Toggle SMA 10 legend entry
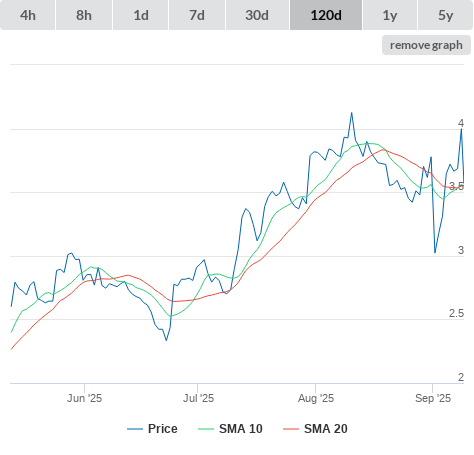This screenshot has height=455, width=474. tap(241, 429)
